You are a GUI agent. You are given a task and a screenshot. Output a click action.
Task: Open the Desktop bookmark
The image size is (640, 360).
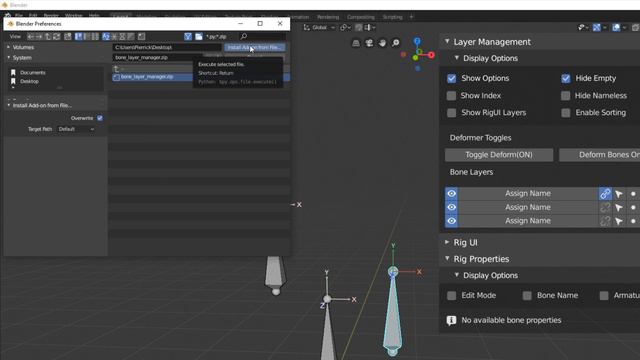point(29,81)
